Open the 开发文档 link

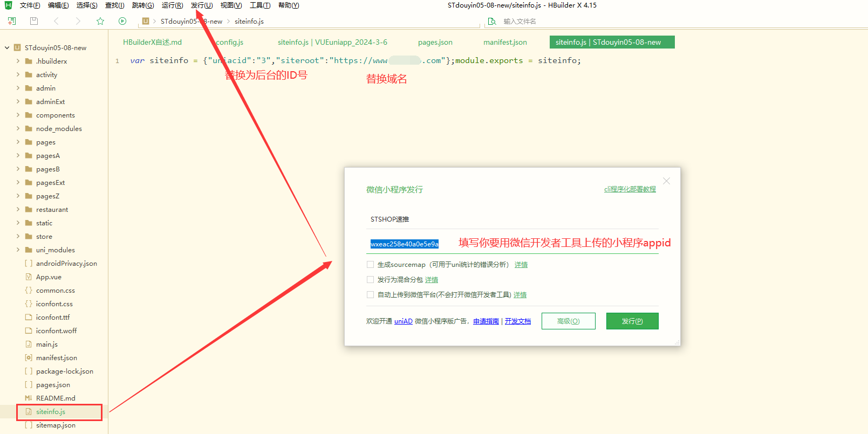(x=518, y=321)
